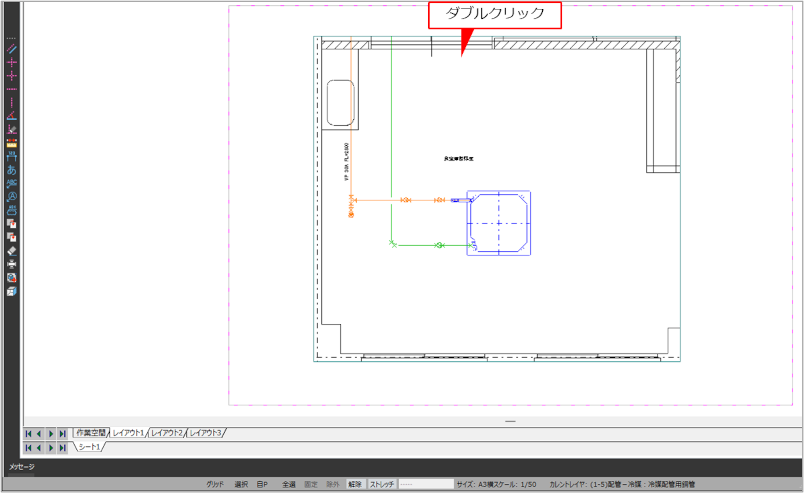
Task: Jump to last sheet tab arrow
Action: [x=63, y=447]
